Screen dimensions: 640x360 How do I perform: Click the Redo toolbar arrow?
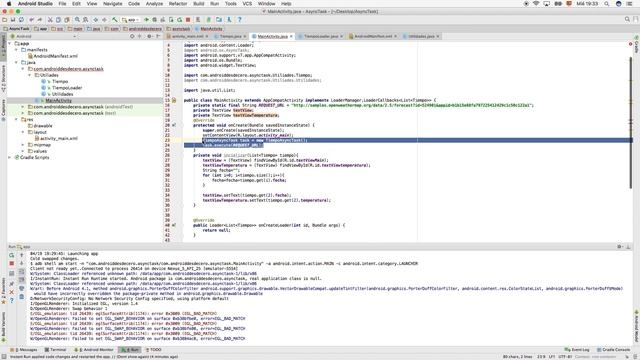(x=40, y=19)
